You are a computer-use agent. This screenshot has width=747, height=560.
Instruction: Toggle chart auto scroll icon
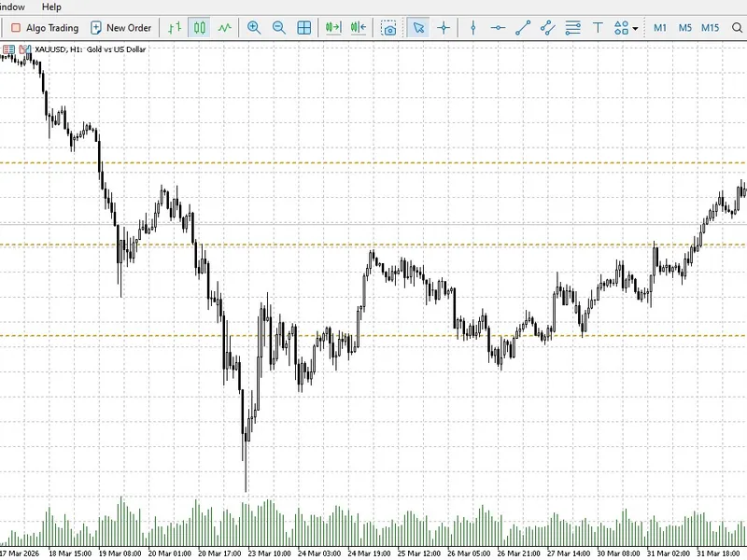click(x=333, y=28)
